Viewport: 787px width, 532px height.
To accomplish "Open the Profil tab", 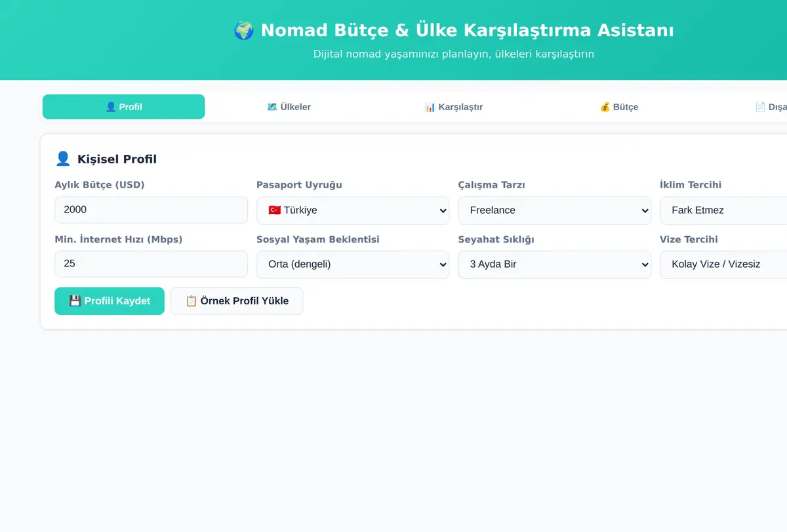I will coord(123,107).
